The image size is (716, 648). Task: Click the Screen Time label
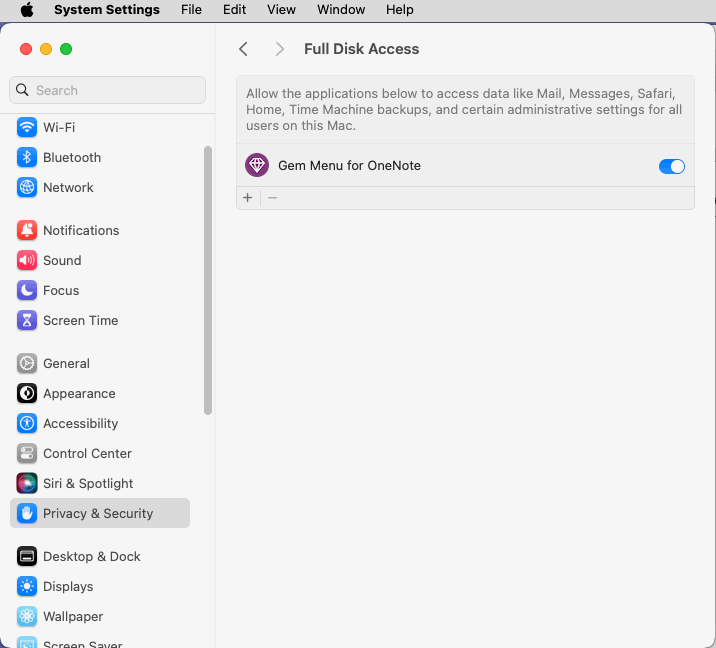click(81, 321)
